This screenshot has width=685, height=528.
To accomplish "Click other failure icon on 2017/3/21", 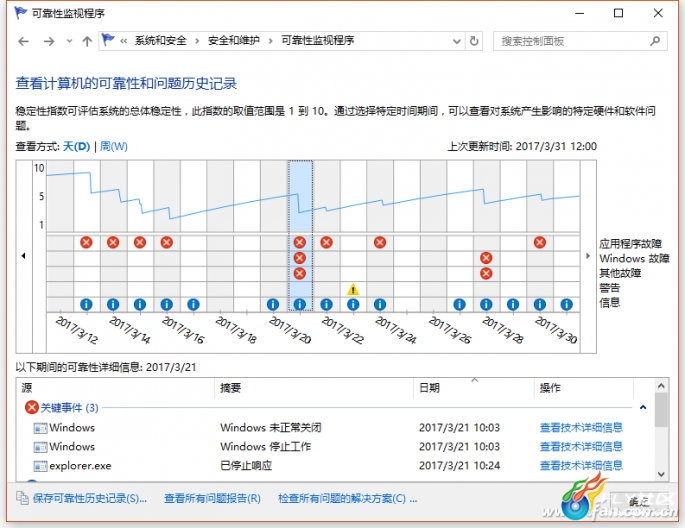I will [x=300, y=274].
